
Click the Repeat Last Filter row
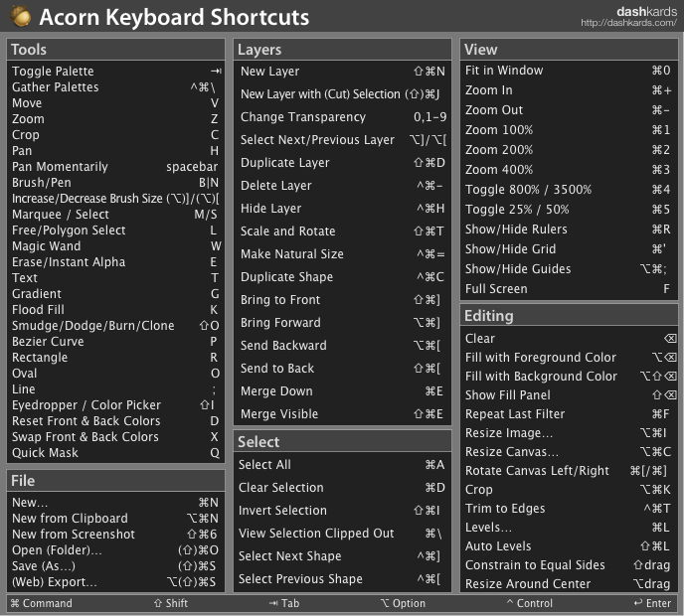click(x=569, y=414)
